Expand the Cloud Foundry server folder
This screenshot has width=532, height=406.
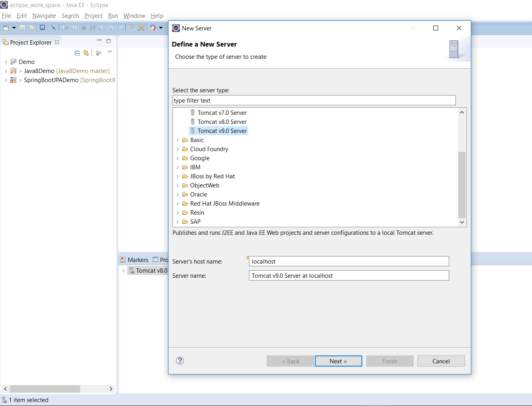click(x=178, y=149)
